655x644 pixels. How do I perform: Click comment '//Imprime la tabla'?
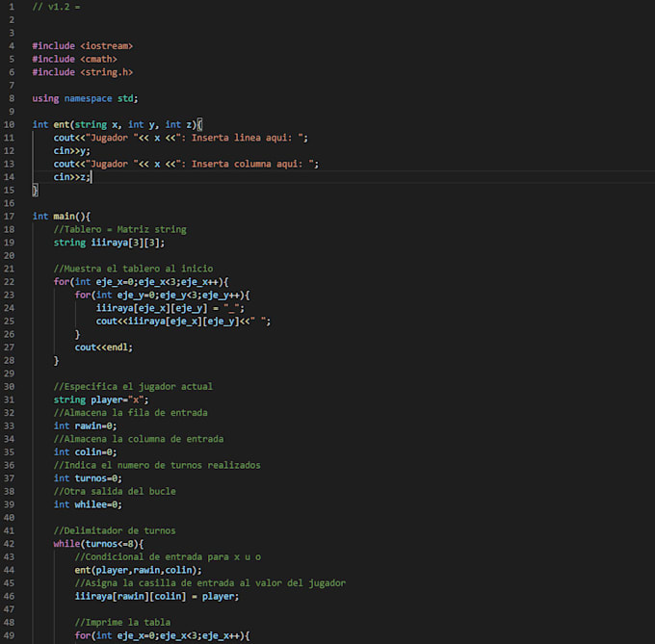click(x=122, y=622)
